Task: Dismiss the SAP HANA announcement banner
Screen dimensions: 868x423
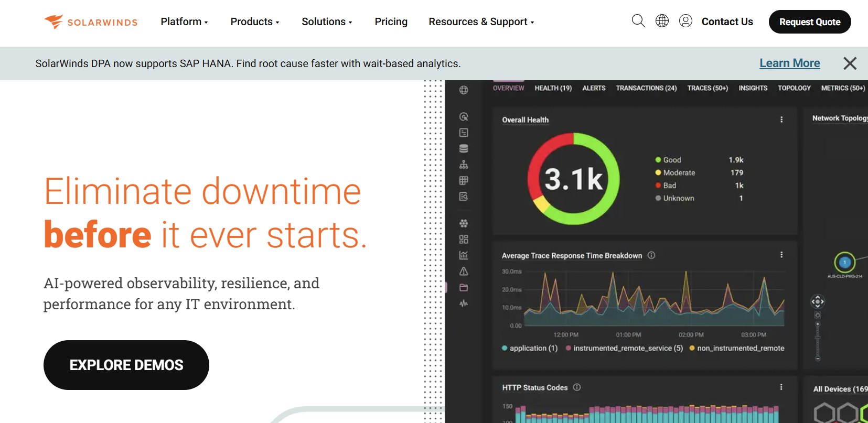Action: (850, 63)
